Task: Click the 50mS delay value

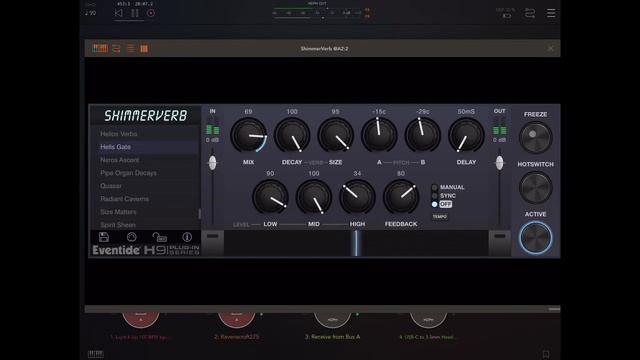Action: click(x=466, y=111)
